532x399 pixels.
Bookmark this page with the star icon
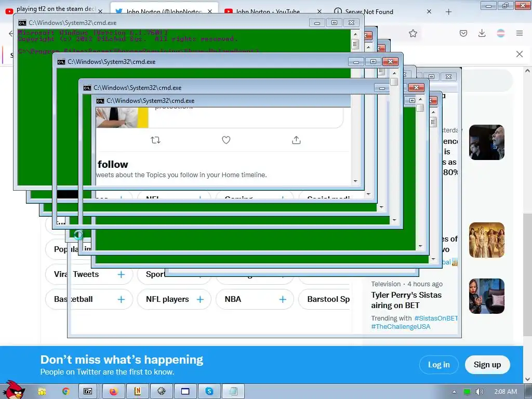pyautogui.click(x=413, y=33)
